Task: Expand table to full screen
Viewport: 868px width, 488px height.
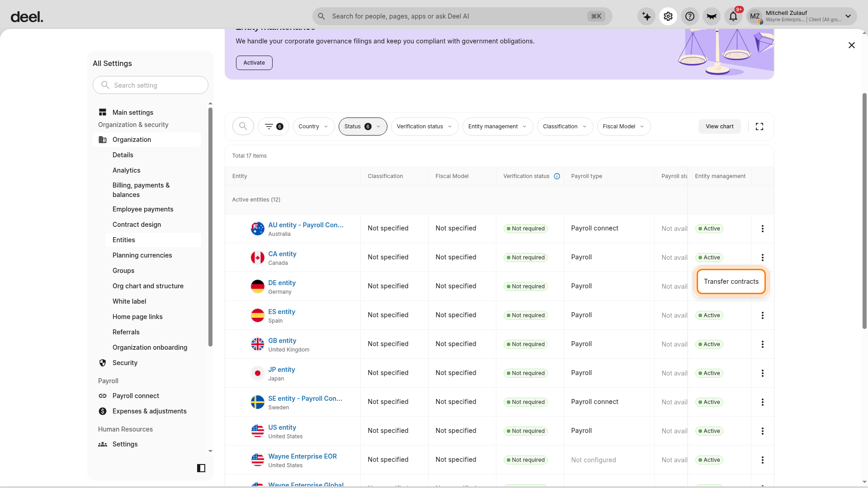Action: pyautogui.click(x=759, y=127)
